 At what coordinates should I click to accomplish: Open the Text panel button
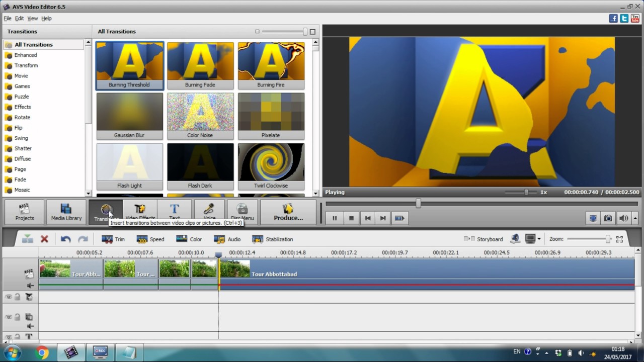[175, 212]
